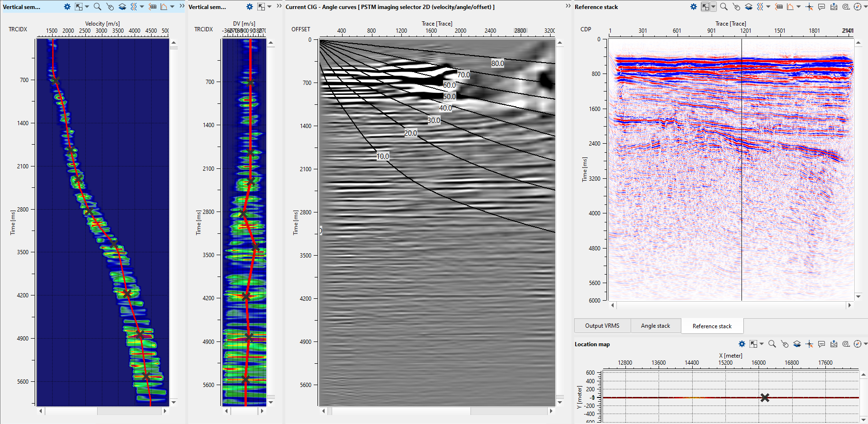Click the layers icon in Reference stack toolbar

tap(749, 7)
